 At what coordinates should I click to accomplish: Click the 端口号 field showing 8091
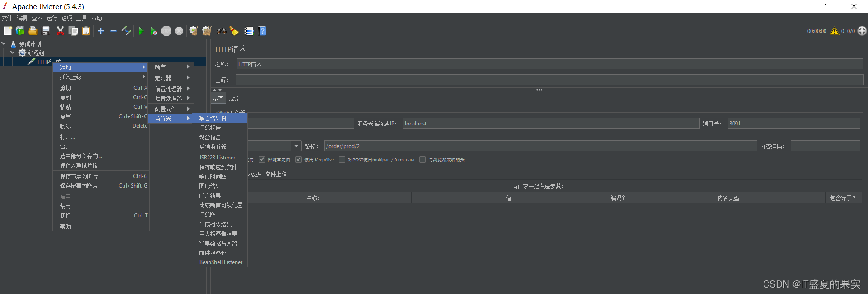click(x=794, y=123)
